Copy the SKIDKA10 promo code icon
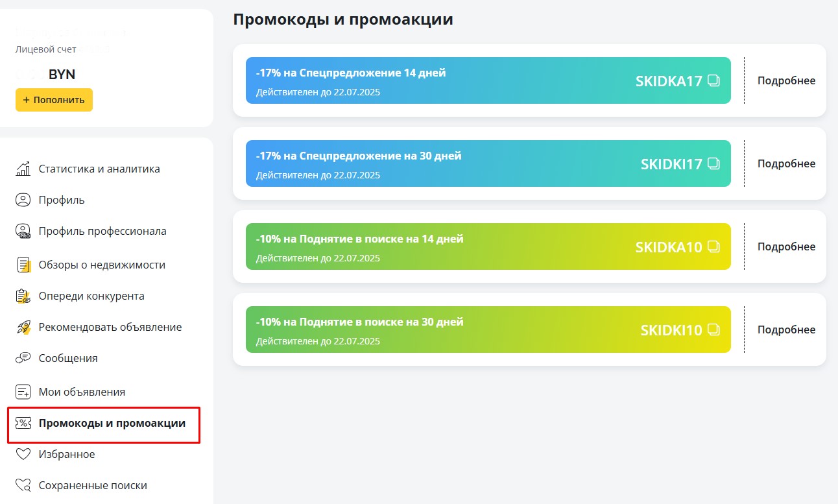The image size is (838, 504). (x=713, y=247)
